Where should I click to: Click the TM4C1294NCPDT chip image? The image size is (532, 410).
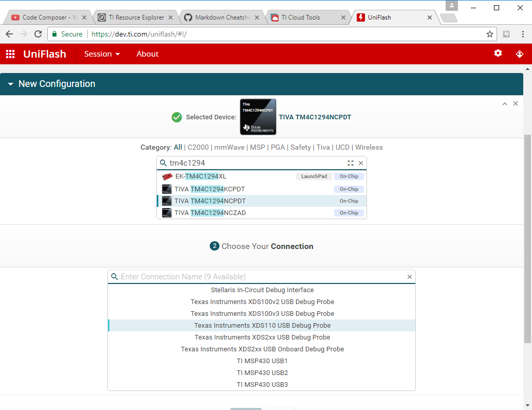pyautogui.click(x=258, y=117)
